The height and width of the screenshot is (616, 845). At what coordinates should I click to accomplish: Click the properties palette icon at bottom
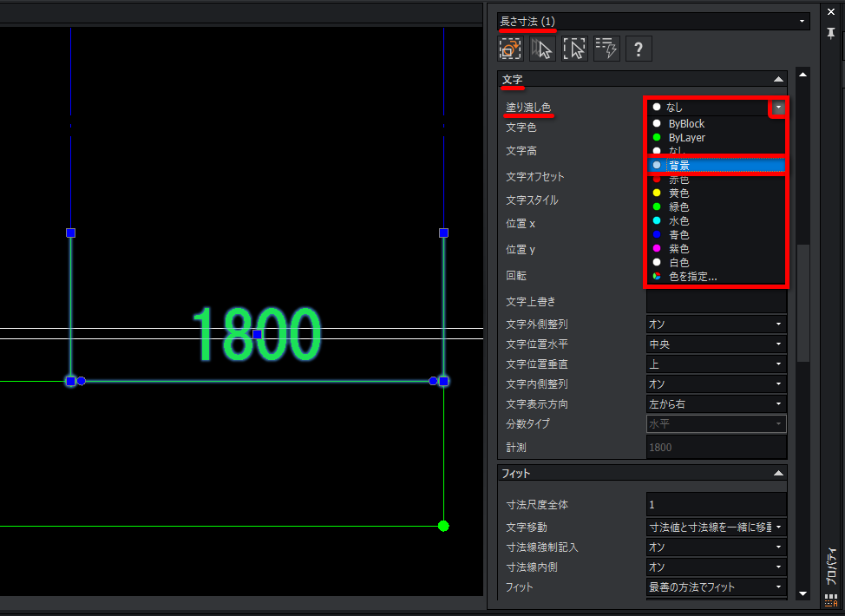click(x=831, y=600)
